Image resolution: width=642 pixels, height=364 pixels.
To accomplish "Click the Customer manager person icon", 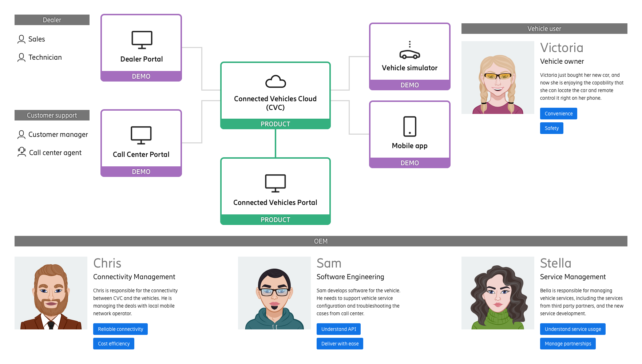I will [21, 135].
